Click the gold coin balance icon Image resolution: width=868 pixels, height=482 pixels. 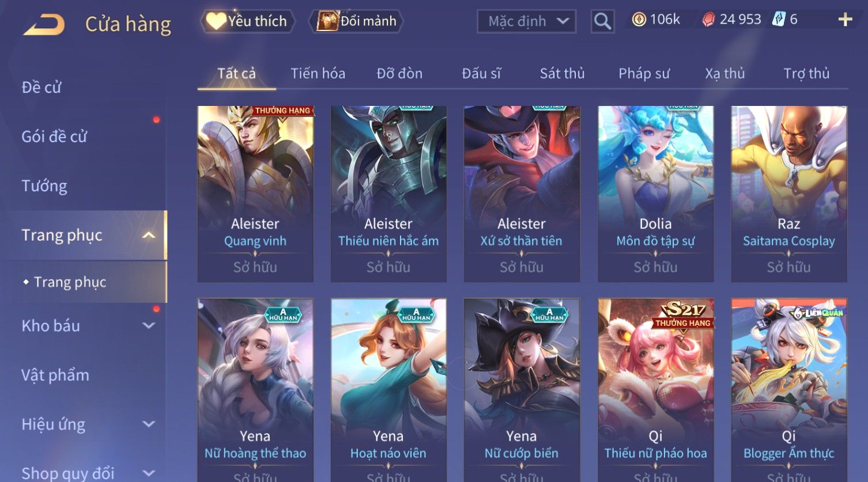[x=639, y=20]
